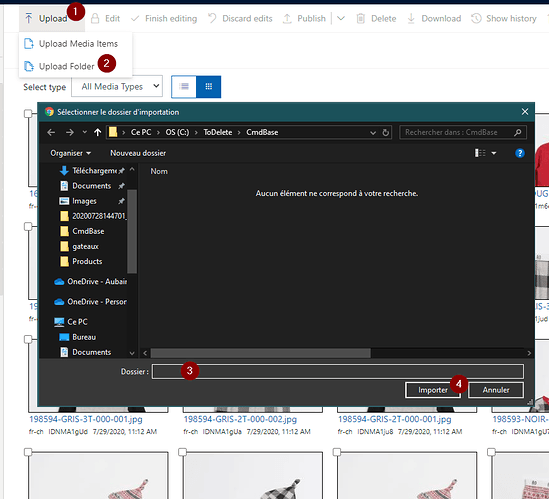This screenshot has width=549, height=499.
Task: Open the Upload menu in toolbar
Action: [x=51, y=19]
